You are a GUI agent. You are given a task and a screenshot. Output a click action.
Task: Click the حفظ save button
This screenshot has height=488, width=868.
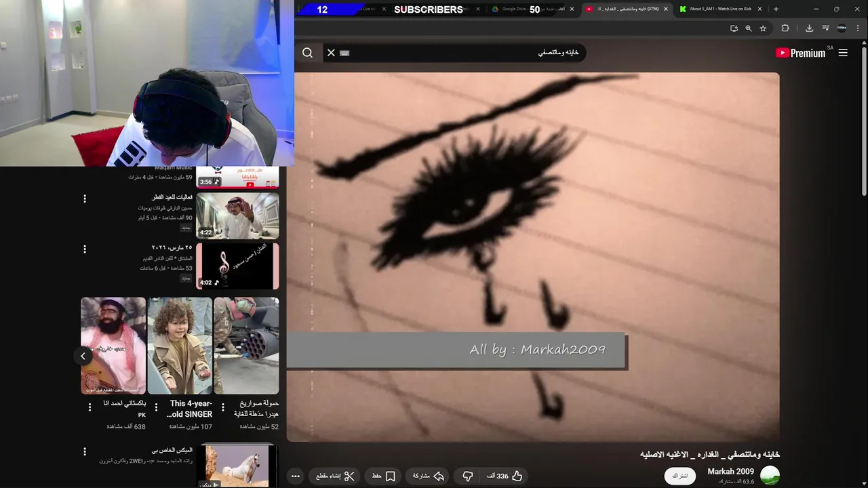click(384, 476)
